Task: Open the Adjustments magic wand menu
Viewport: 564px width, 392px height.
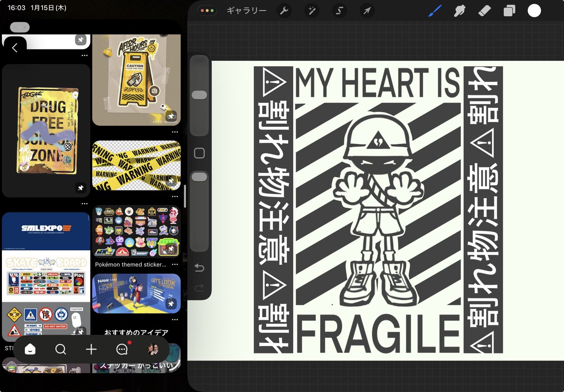Action: click(x=311, y=11)
